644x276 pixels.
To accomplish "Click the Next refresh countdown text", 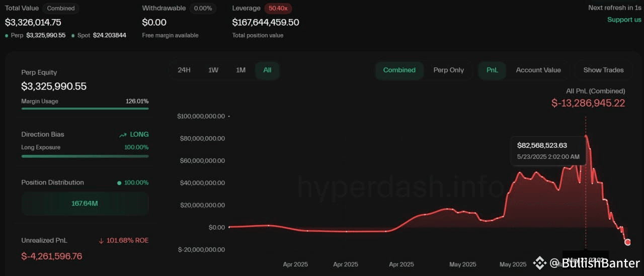I will (x=614, y=8).
